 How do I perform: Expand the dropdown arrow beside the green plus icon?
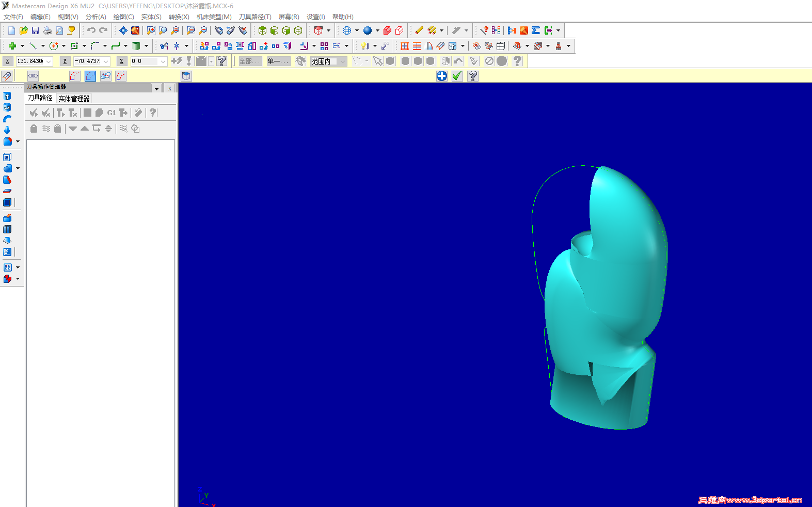pos(22,46)
